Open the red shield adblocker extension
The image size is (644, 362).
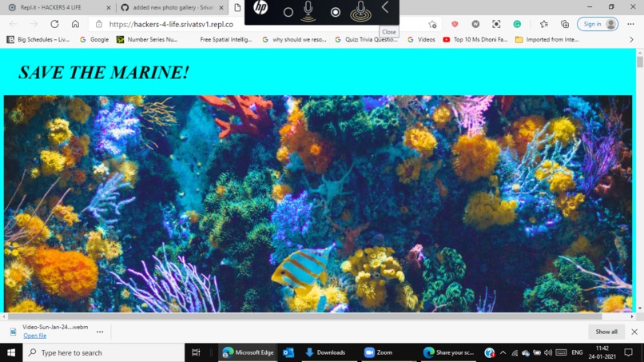[455, 24]
